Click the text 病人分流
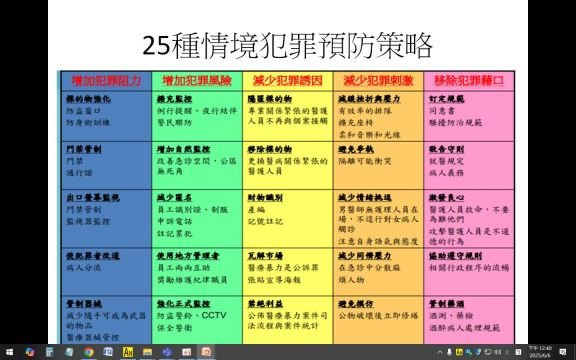Viewport: 576px width, 360px height. [84, 268]
